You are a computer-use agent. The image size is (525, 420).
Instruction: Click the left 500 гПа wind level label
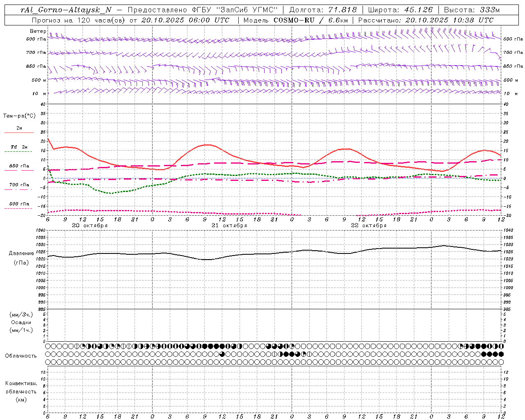pyautogui.click(x=36, y=39)
